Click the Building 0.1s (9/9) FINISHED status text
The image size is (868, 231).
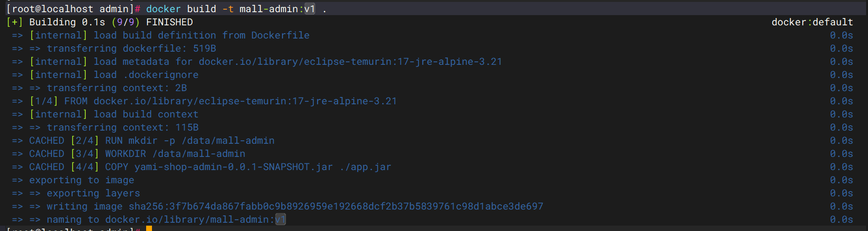point(111,22)
